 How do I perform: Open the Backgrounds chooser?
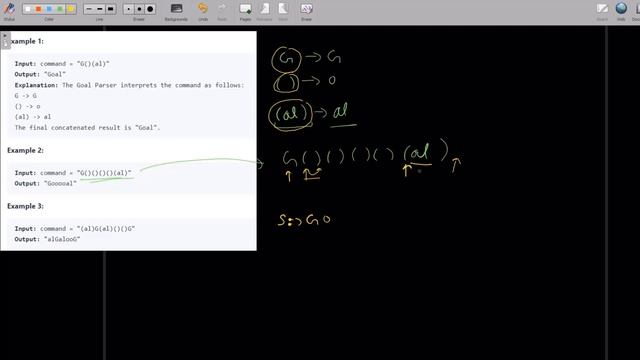176,11
